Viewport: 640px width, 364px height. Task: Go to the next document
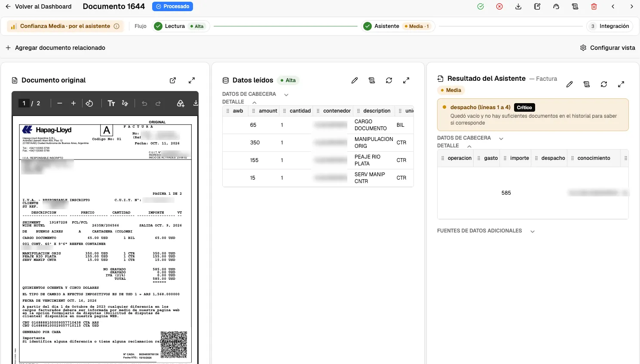[x=631, y=6]
